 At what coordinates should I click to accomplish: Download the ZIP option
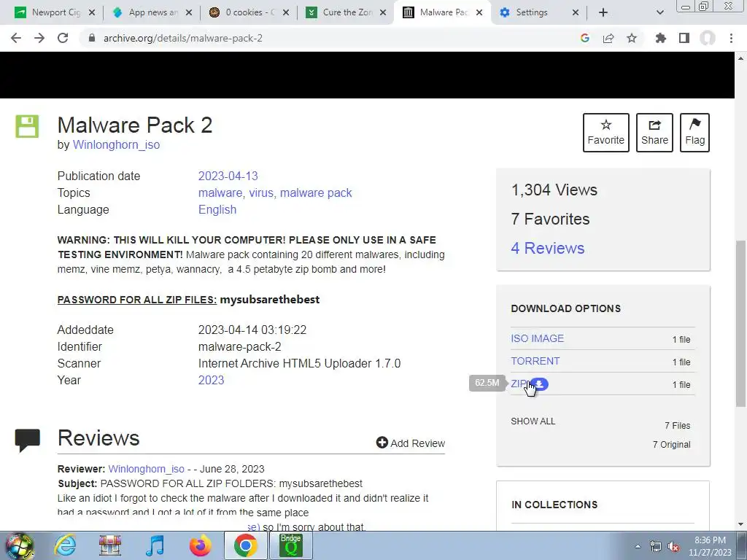pyautogui.click(x=519, y=384)
